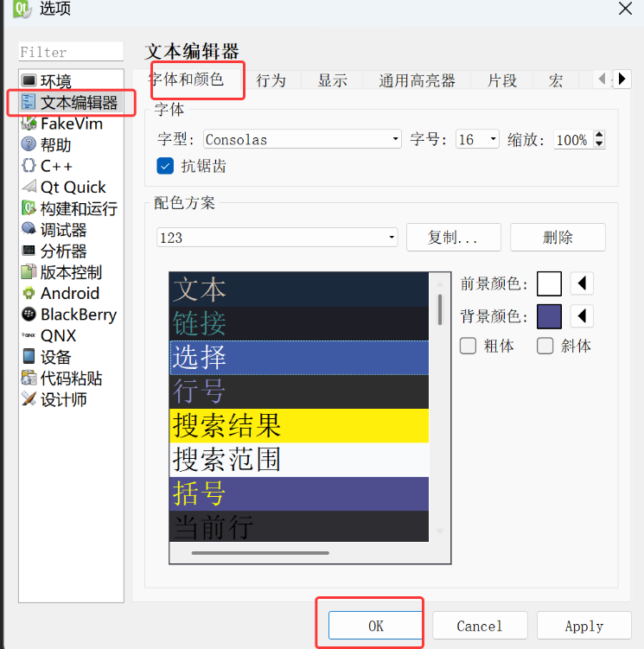This screenshot has height=649, width=644.
Task: Confirm settings with OK button
Action: (375, 626)
